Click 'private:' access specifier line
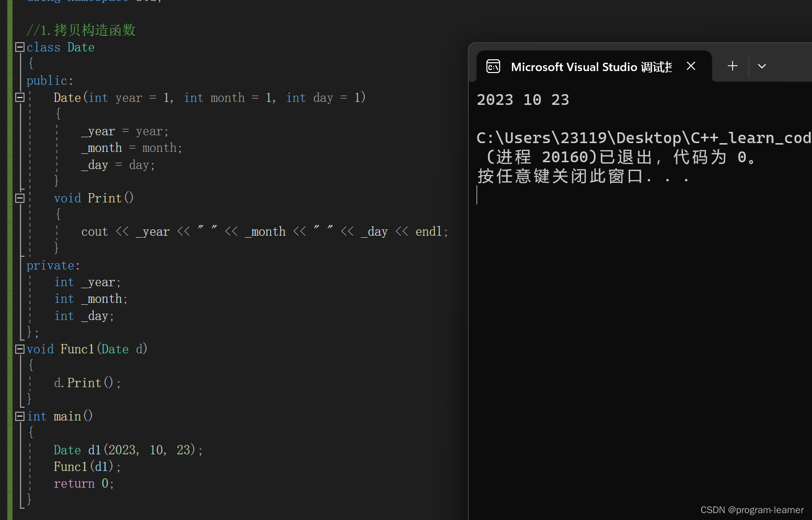 click(x=53, y=266)
